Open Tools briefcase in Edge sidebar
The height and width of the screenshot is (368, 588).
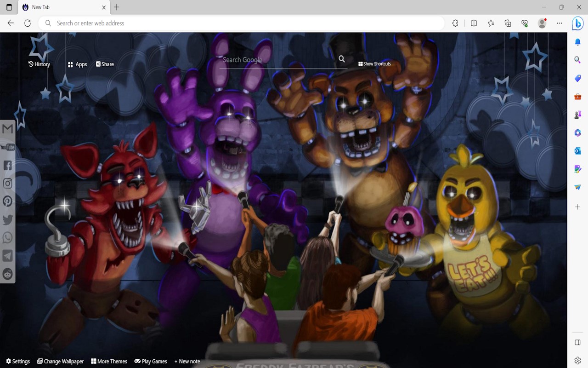578,97
